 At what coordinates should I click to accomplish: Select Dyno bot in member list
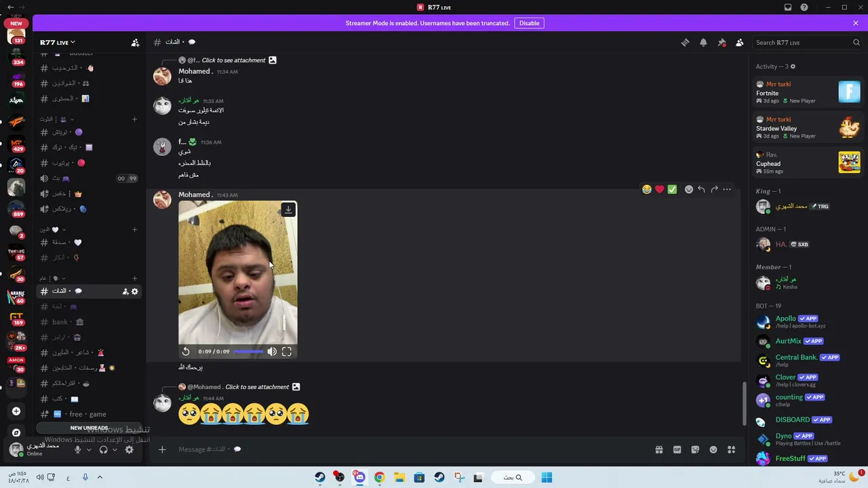(x=808, y=439)
